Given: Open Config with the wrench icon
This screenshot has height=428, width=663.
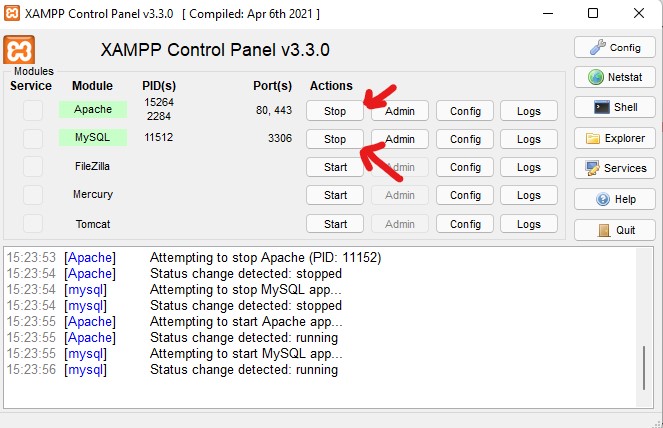Looking at the screenshot, I should coord(614,47).
